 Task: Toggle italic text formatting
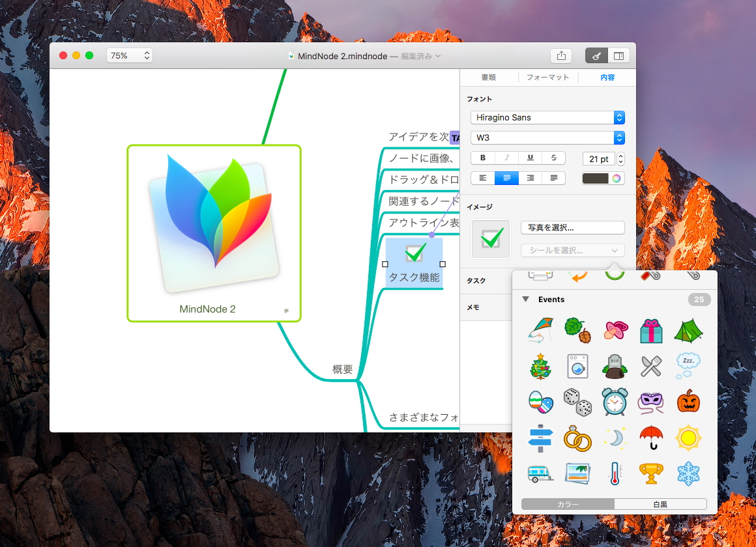(507, 158)
